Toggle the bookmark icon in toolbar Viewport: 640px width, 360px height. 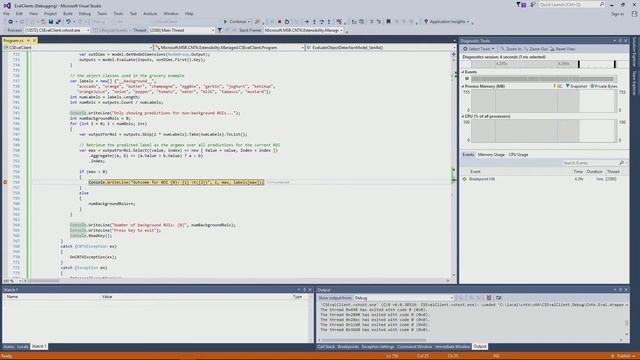tap(389, 22)
